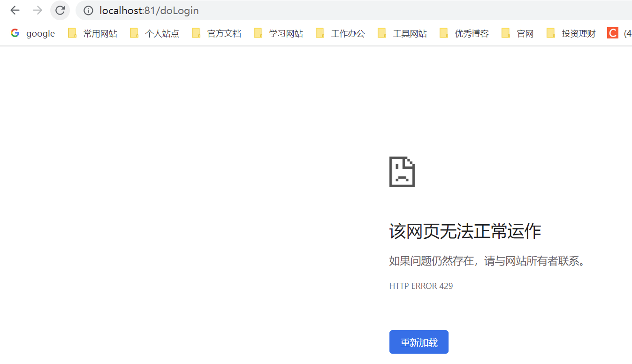Image resolution: width=632 pixels, height=364 pixels.
Task: Open the google bookmark
Action: [33, 33]
